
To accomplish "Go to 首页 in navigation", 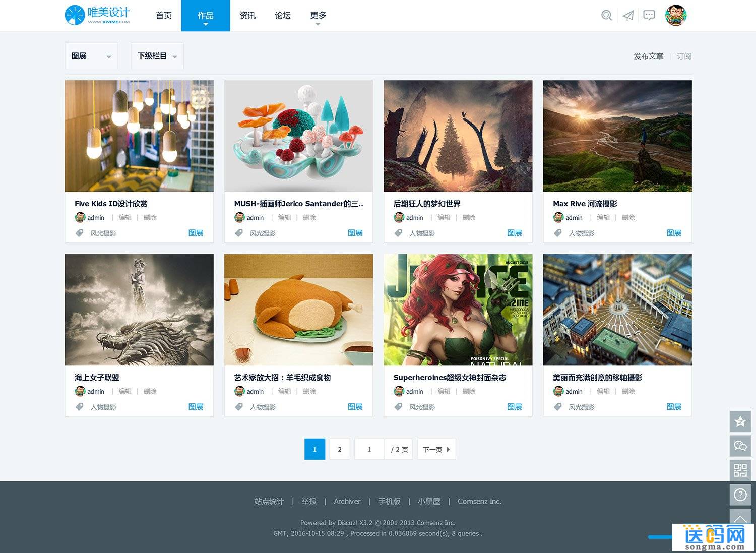I will [164, 16].
